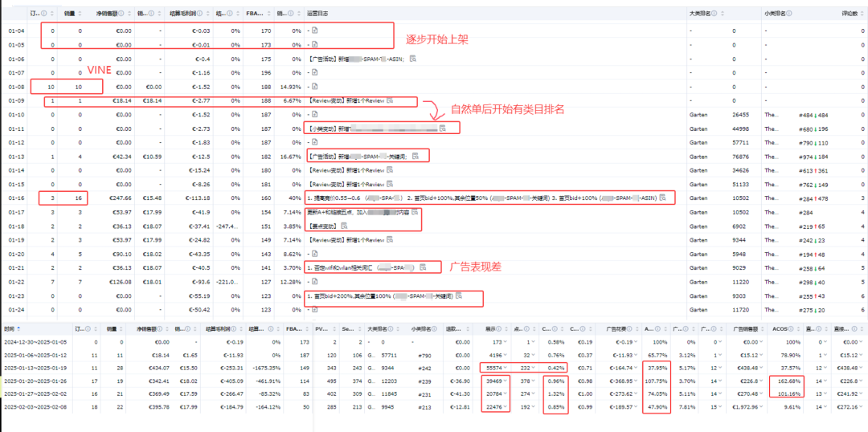Image resolution: width=868 pixels, height=432 pixels.
Task: Open log detail icon in row 01-09
Action: tap(390, 100)
